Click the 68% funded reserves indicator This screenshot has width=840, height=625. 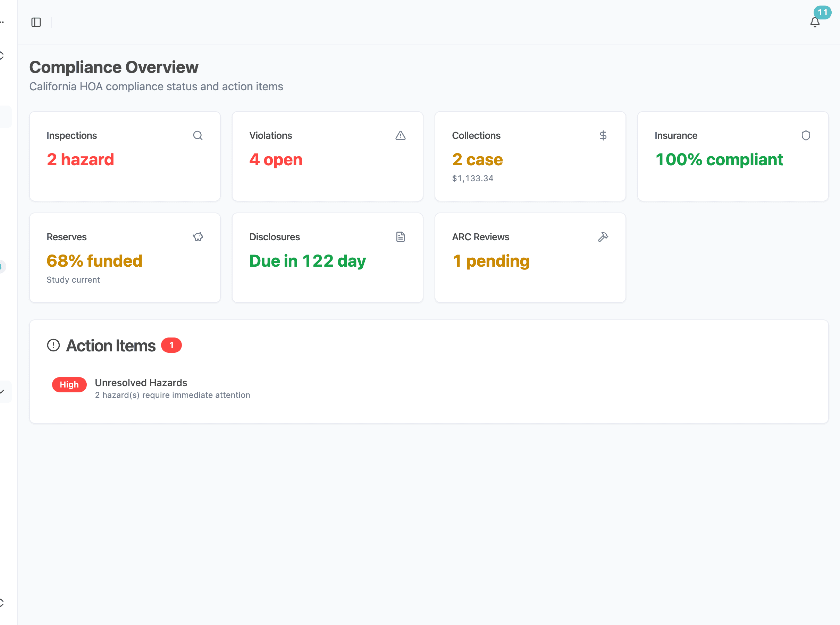tap(94, 261)
